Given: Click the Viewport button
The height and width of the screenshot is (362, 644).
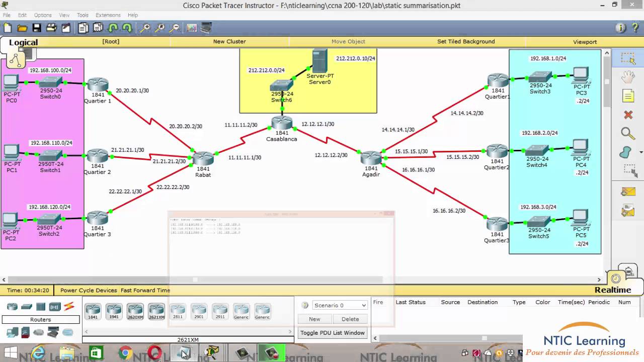Looking at the screenshot, I should coord(585,42).
